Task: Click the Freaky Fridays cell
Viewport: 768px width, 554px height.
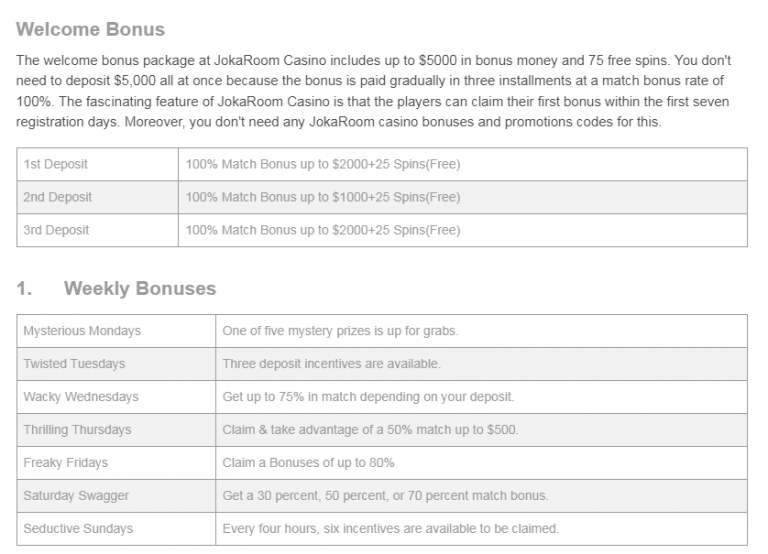Action: pyautogui.click(x=65, y=463)
